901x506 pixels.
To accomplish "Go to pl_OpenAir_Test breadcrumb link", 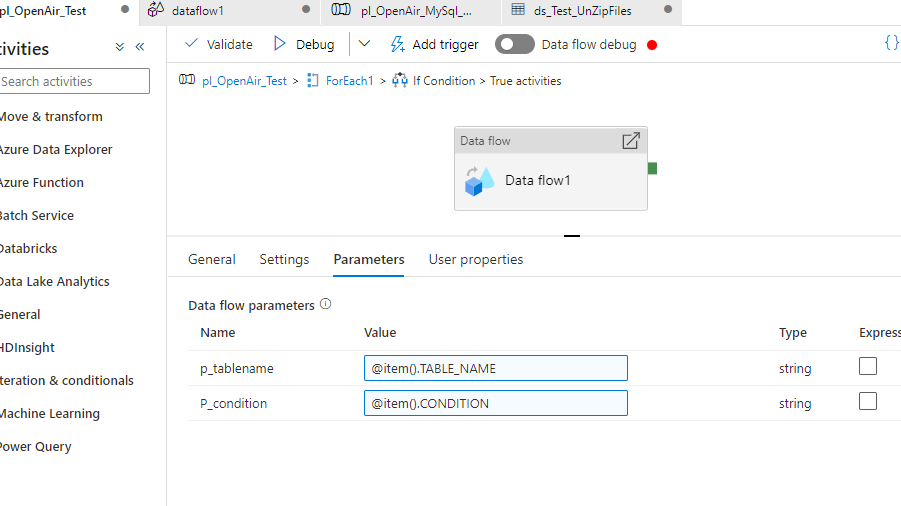I will 244,81.
